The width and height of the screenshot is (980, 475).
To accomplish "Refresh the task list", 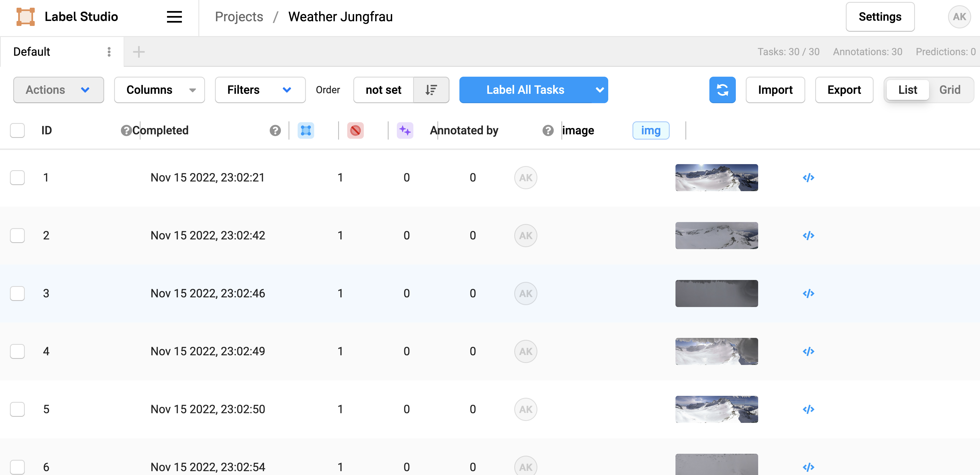I will 722,90.
